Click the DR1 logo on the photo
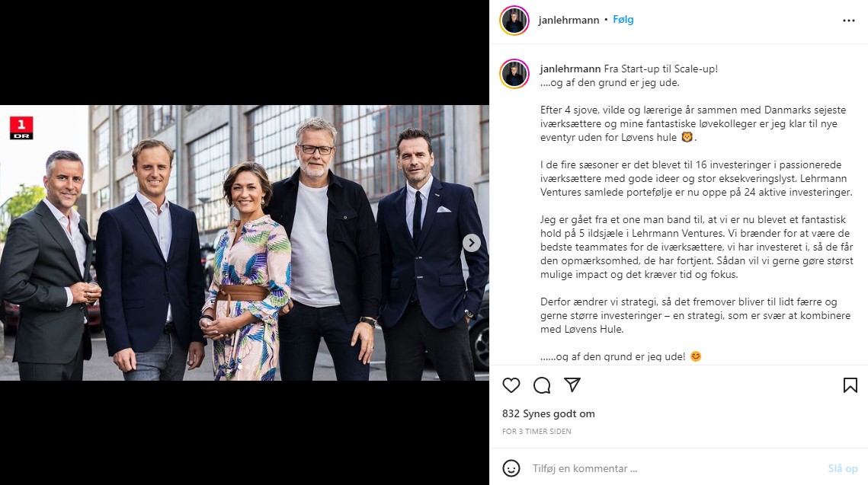This screenshot has height=485, width=868. coord(21,128)
